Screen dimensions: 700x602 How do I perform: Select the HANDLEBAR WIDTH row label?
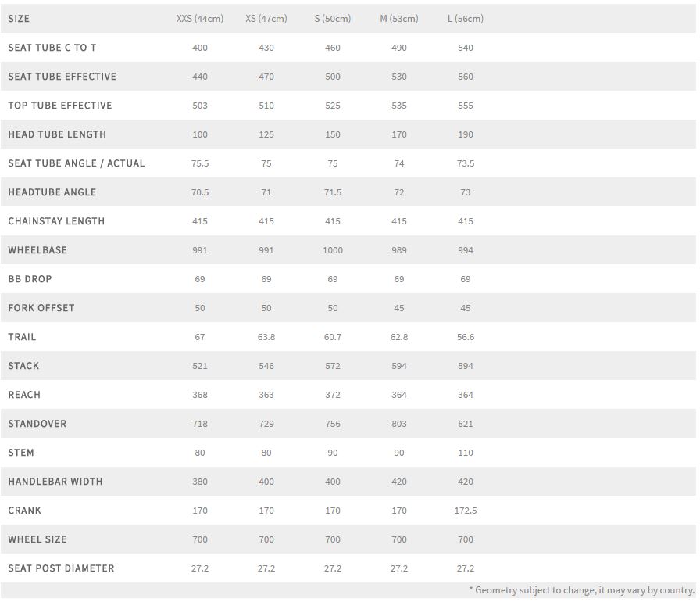tap(55, 482)
